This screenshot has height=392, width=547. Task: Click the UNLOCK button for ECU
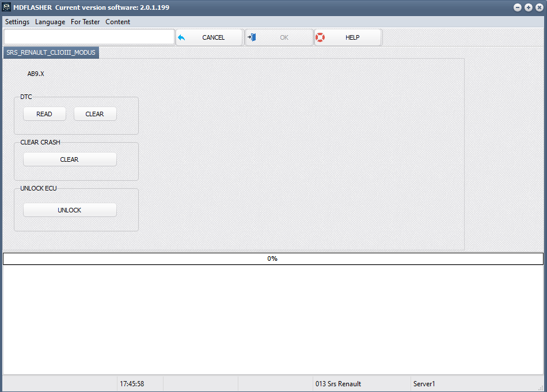70,210
